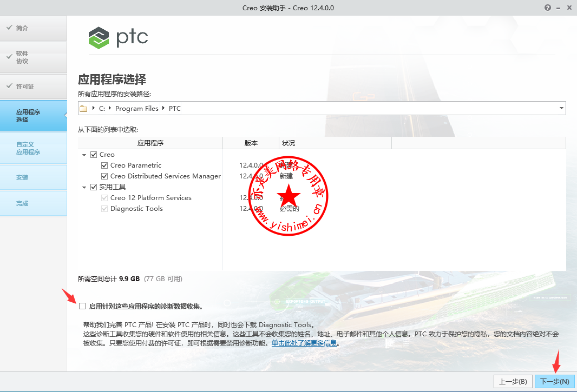This screenshot has width=577, height=392.
Task: Toggle the 实用工具 group checkbox
Action: [94, 187]
